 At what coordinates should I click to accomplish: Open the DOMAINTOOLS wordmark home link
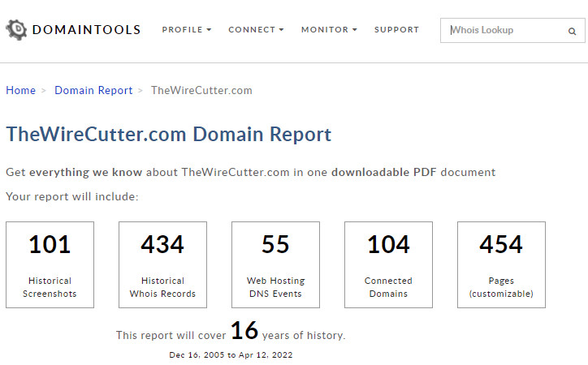pos(86,29)
